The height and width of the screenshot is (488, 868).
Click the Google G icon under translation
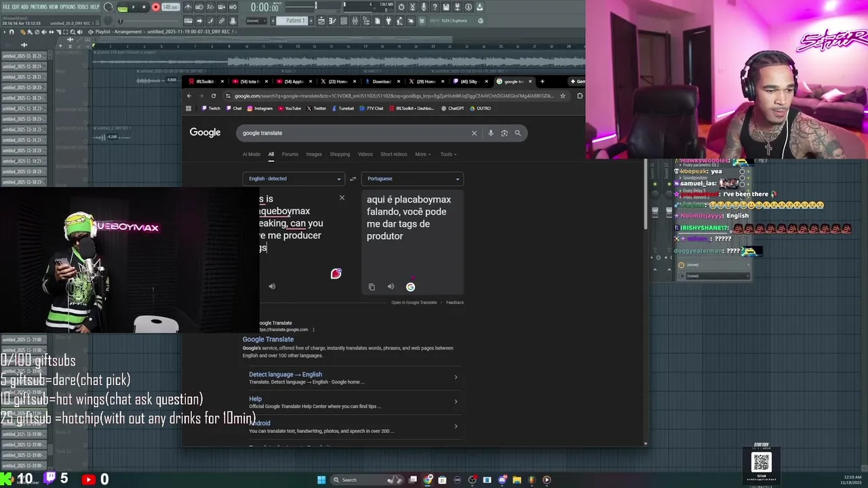tap(410, 287)
